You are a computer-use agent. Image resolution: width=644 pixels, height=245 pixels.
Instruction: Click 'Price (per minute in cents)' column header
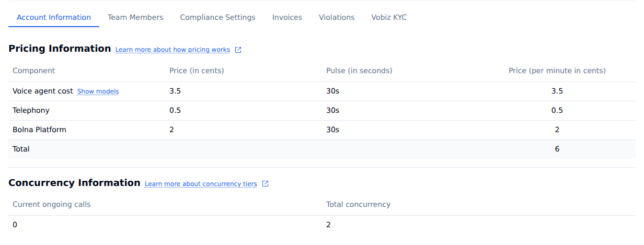pos(557,71)
